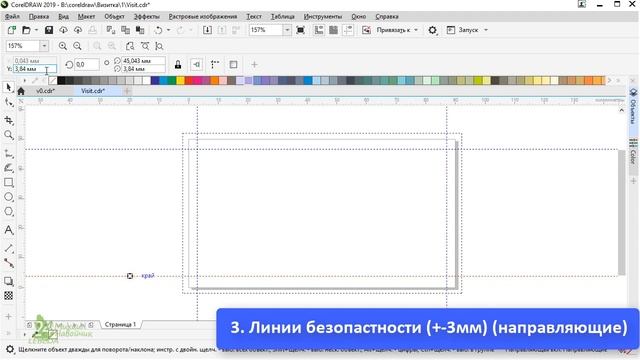Select the Polygon tool in the toolbox

pos(9,211)
